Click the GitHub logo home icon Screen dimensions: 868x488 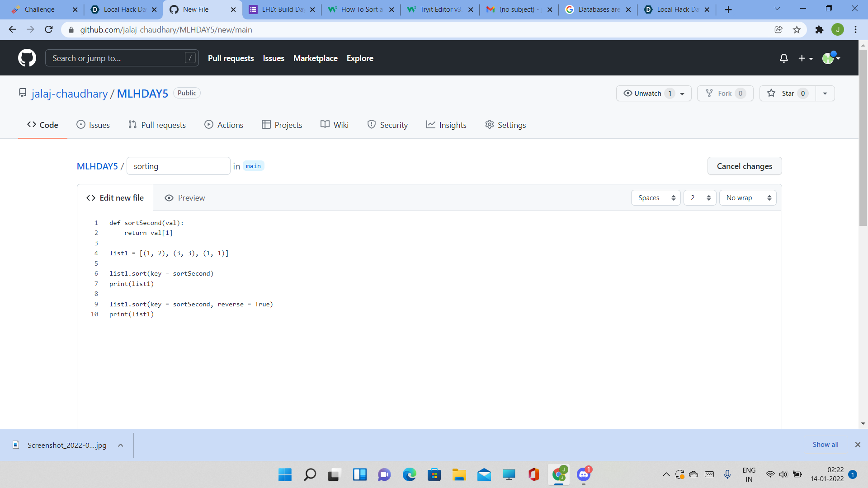click(x=27, y=58)
